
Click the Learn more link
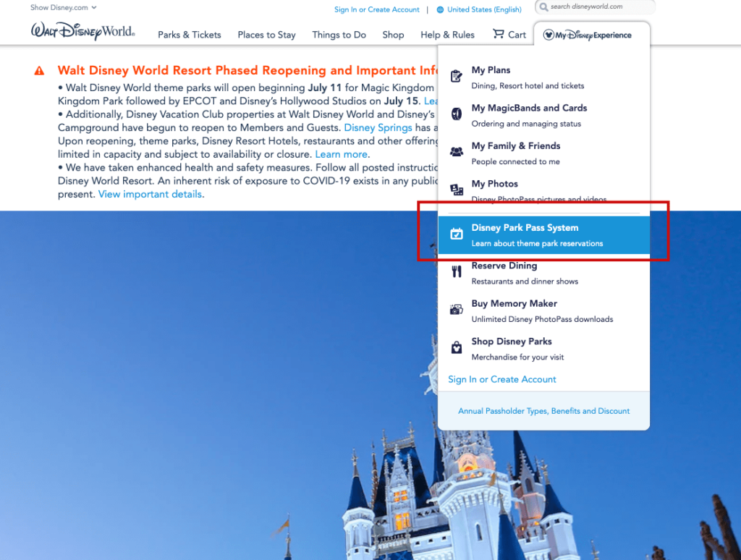(342, 154)
